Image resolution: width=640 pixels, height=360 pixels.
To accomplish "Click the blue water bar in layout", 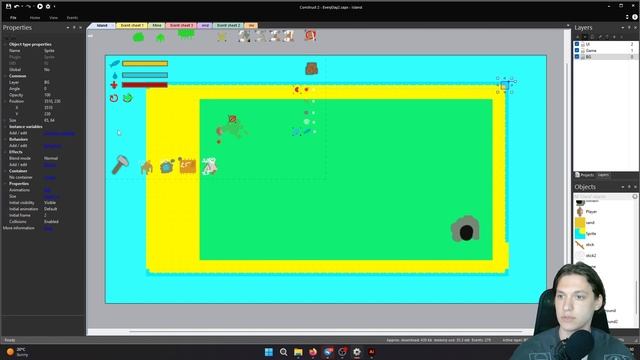I will click(145, 75).
